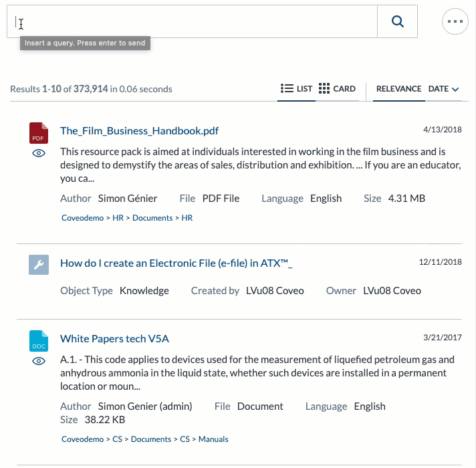Sort results by Date

[438, 89]
